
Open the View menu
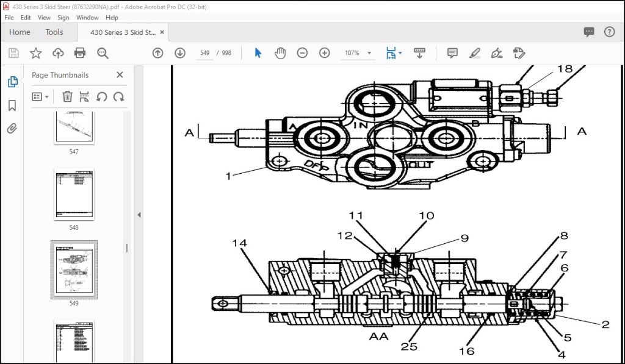[44, 17]
